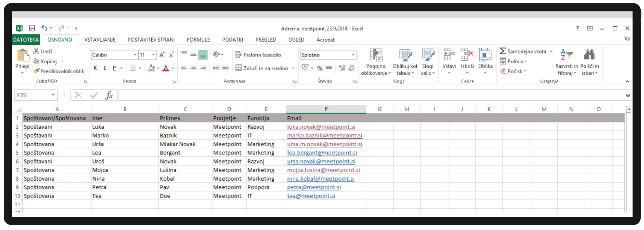Click inside the formula bar input
Screen dimensions: 644x230
pos(370,95)
